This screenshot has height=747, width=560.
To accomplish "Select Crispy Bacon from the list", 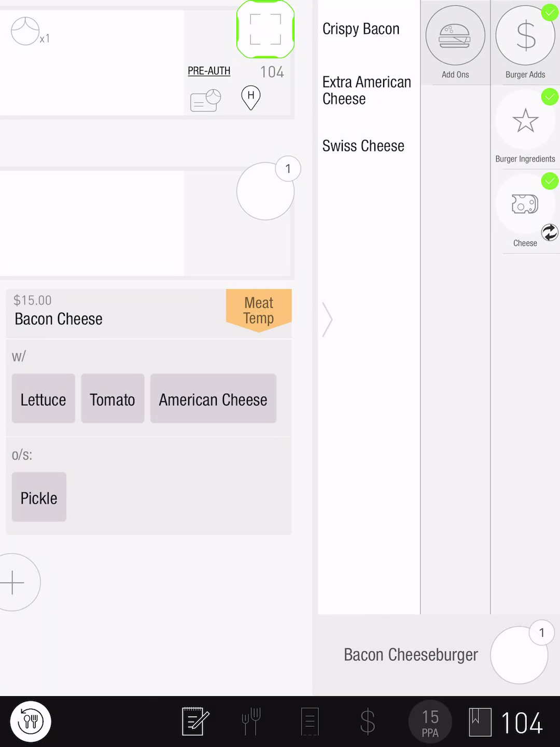I will pyautogui.click(x=361, y=29).
